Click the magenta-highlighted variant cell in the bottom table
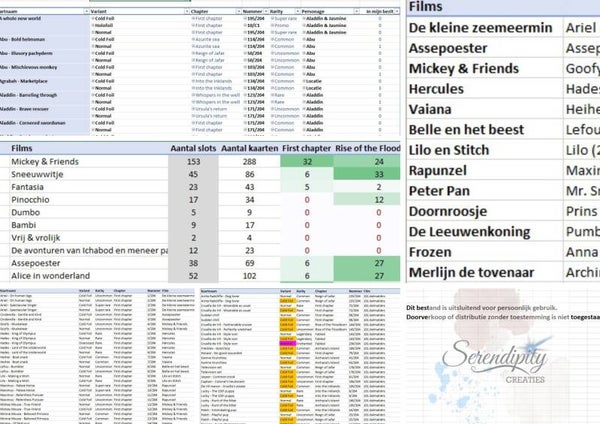 pos(288,344)
